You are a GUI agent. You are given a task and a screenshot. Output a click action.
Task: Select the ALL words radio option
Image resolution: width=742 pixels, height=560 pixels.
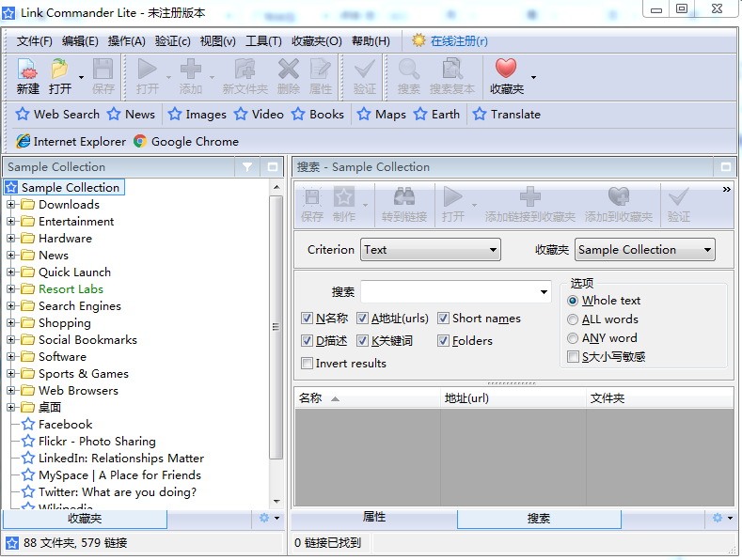573,319
